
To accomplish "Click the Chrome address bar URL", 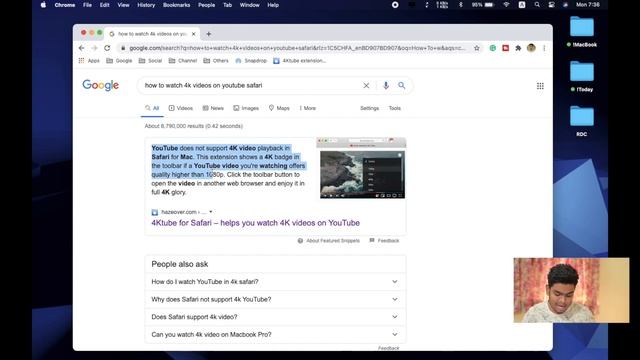I will [x=297, y=48].
